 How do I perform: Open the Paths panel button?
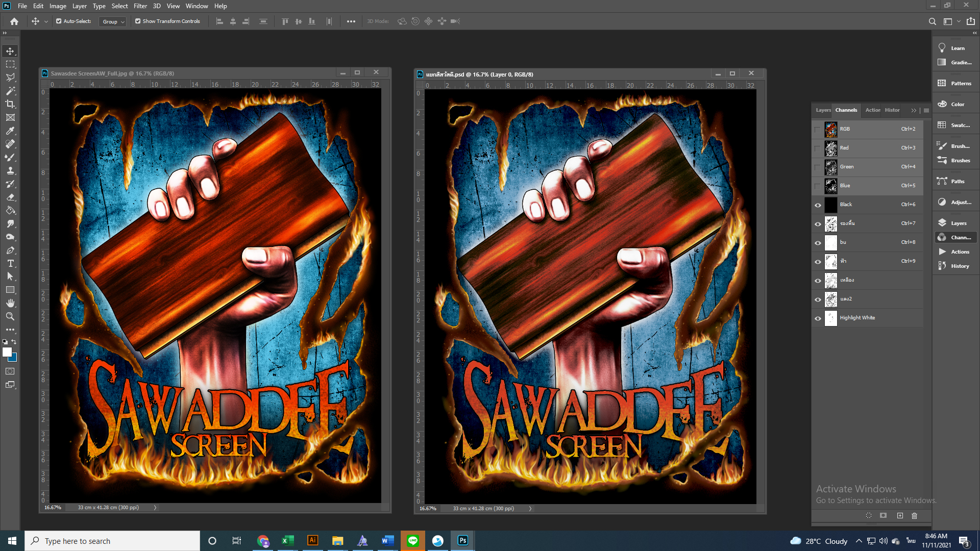(x=955, y=181)
